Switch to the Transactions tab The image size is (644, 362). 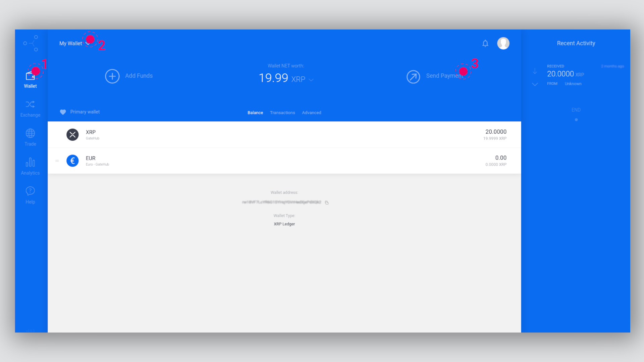(x=282, y=112)
